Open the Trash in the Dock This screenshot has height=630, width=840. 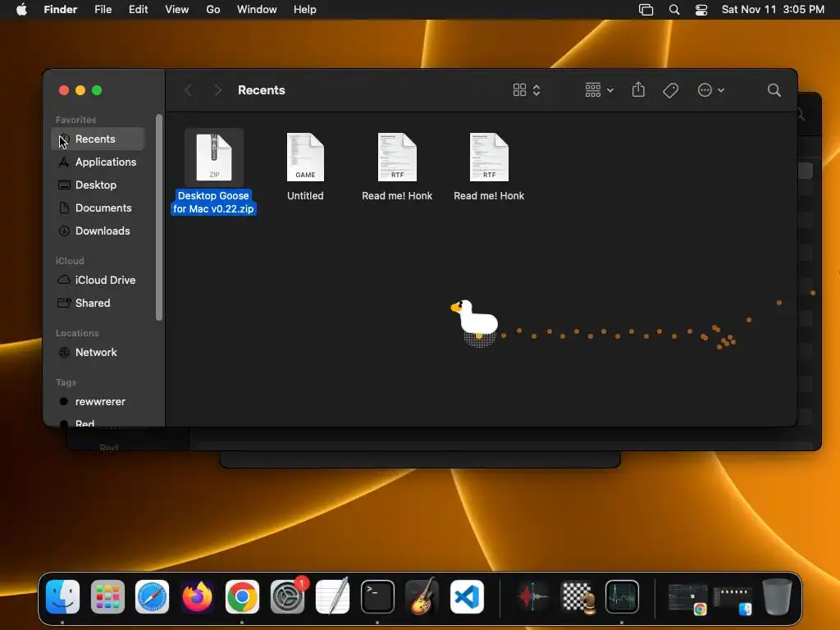click(x=778, y=596)
